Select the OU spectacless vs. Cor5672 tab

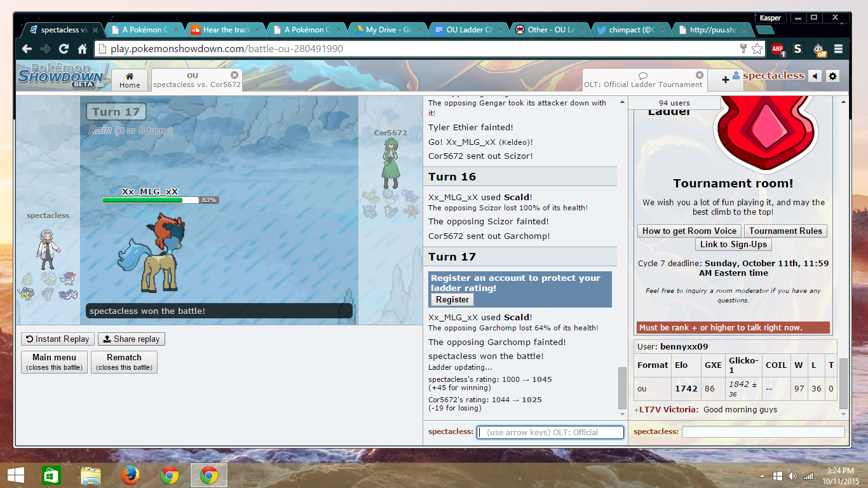click(197, 80)
